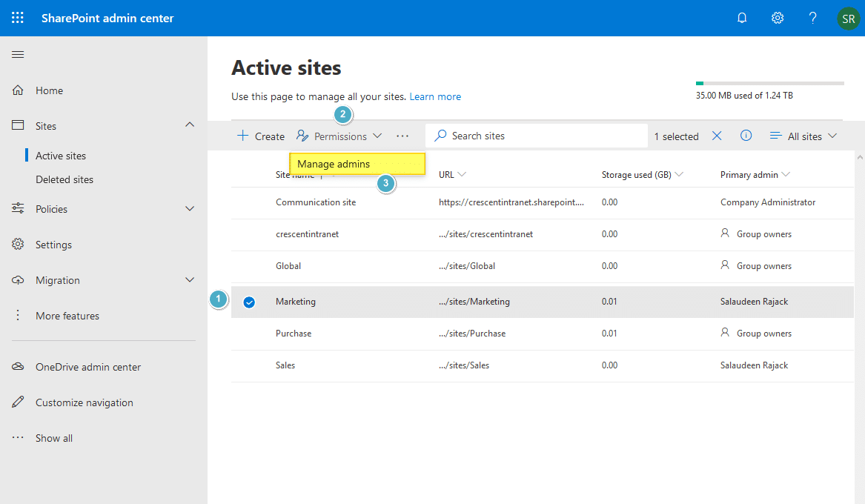Open the Customize navigation pencil icon
The width and height of the screenshot is (865, 504).
(18, 402)
